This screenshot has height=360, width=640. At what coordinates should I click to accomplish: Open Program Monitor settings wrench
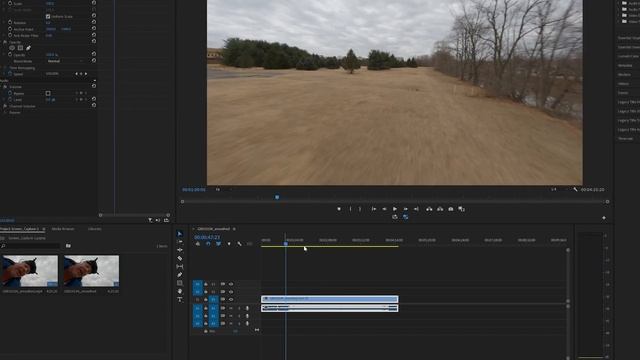coord(575,189)
